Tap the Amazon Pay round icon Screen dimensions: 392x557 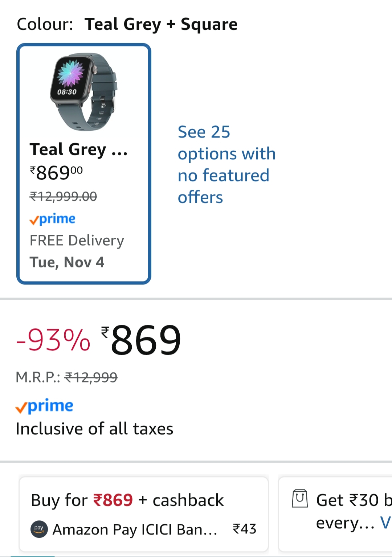39,529
